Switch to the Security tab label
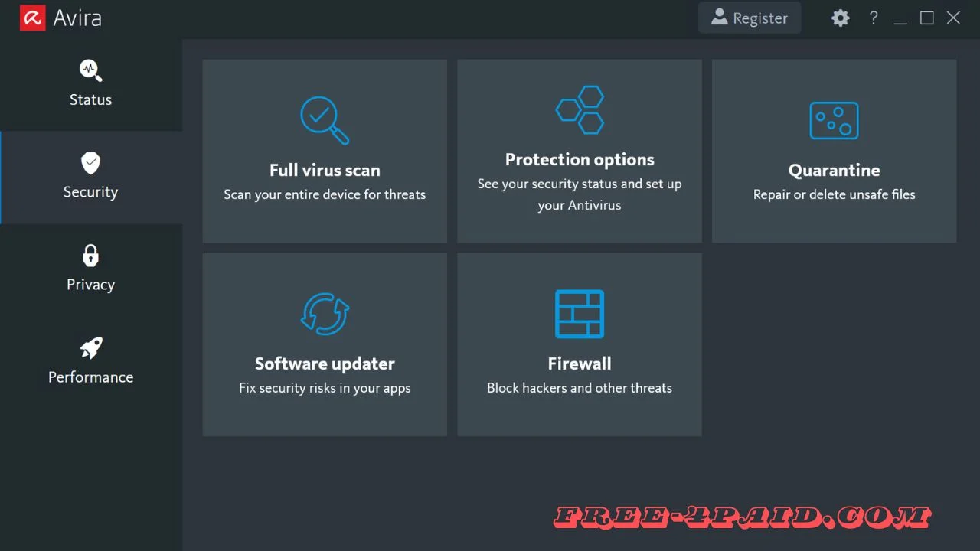This screenshot has height=551, width=980. pyautogui.click(x=91, y=192)
